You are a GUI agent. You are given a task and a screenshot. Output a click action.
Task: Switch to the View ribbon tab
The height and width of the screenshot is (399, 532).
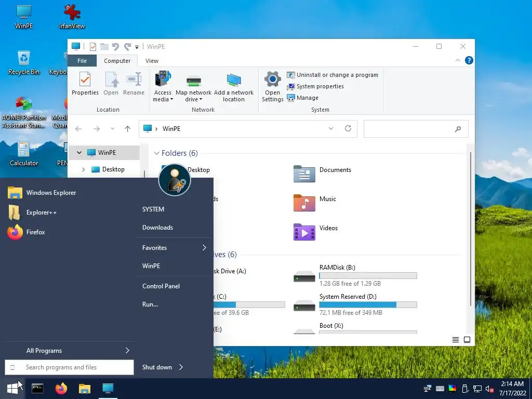(x=152, y=61)
